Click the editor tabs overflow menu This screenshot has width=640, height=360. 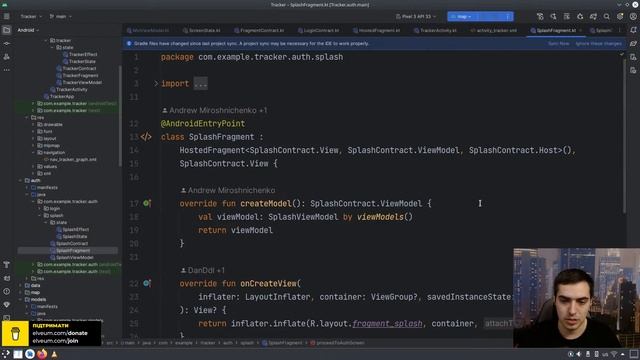[x=620, y=30]
